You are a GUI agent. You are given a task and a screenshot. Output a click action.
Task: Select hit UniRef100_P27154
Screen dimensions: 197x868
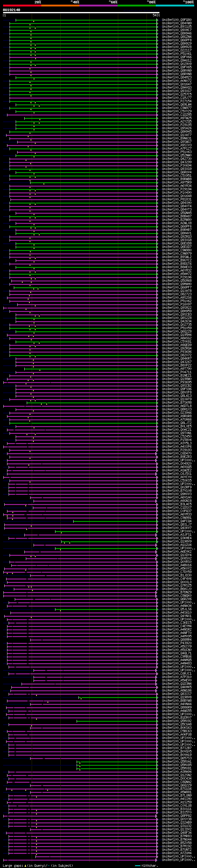point(177,101)
